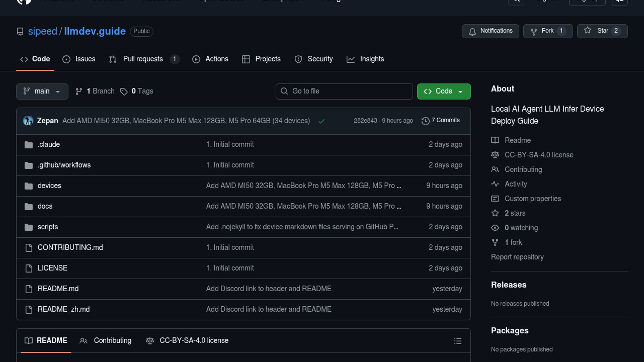The image size is (644, 362).
Task: Open the main branch dropdown
Action: pyautogui.click(x=42, y=92)
